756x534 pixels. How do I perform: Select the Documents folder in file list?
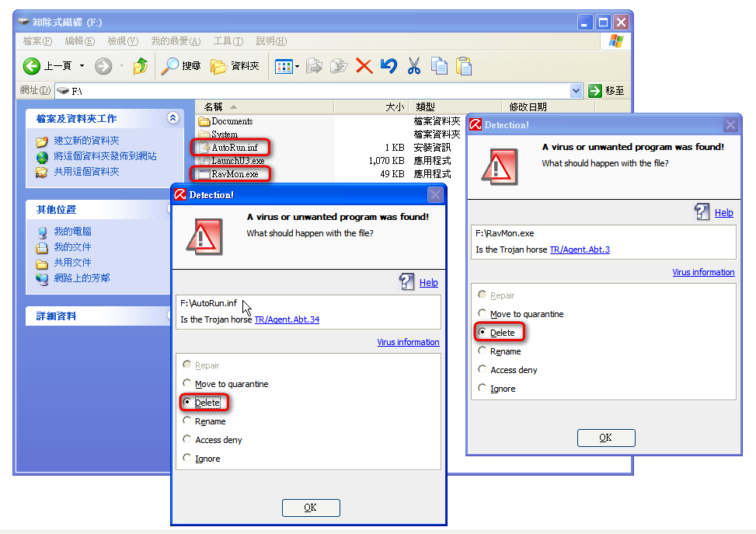coord(225,121)
